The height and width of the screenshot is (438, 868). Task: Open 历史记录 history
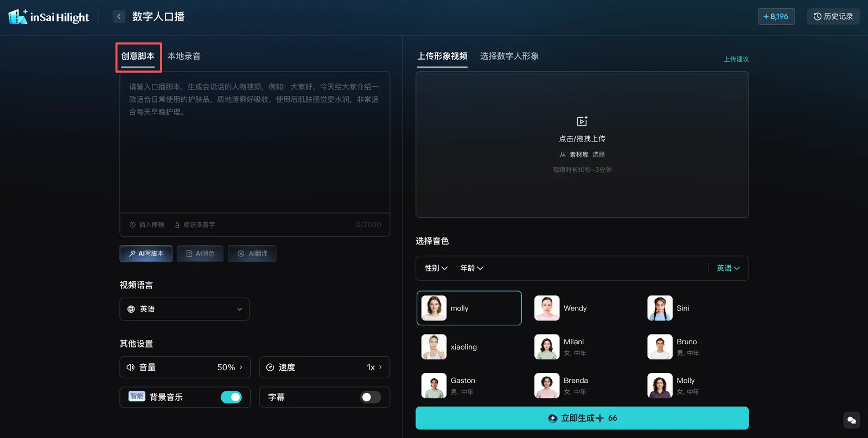click(x=833, y=16)
